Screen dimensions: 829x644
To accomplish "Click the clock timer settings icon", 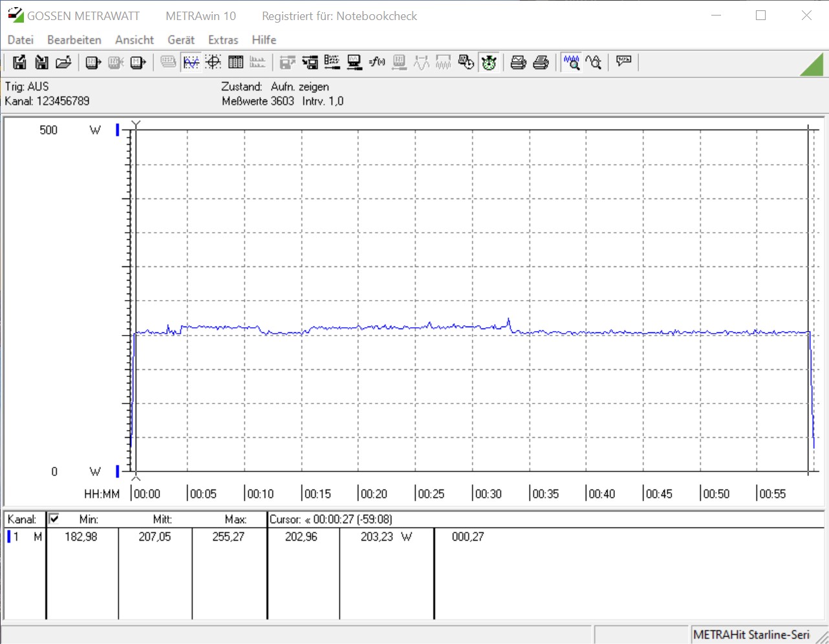I will tap(466, 62).
